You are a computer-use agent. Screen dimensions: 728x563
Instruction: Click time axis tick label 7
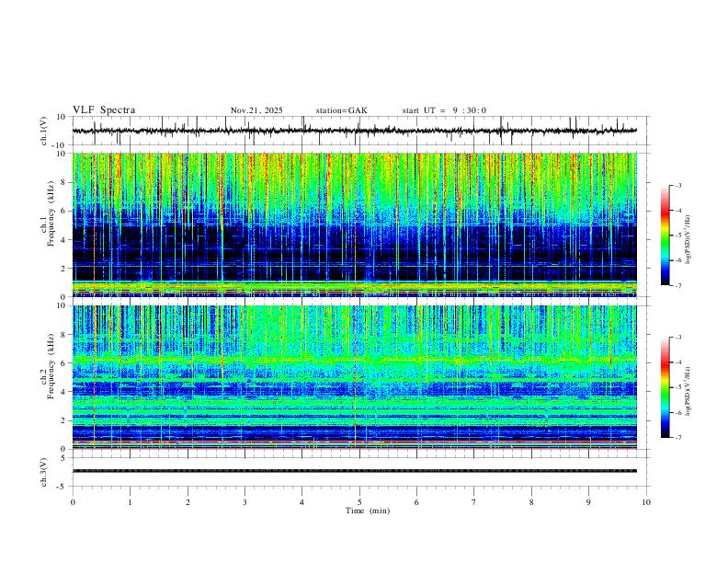pyautogui.click(x=474, y=502)
